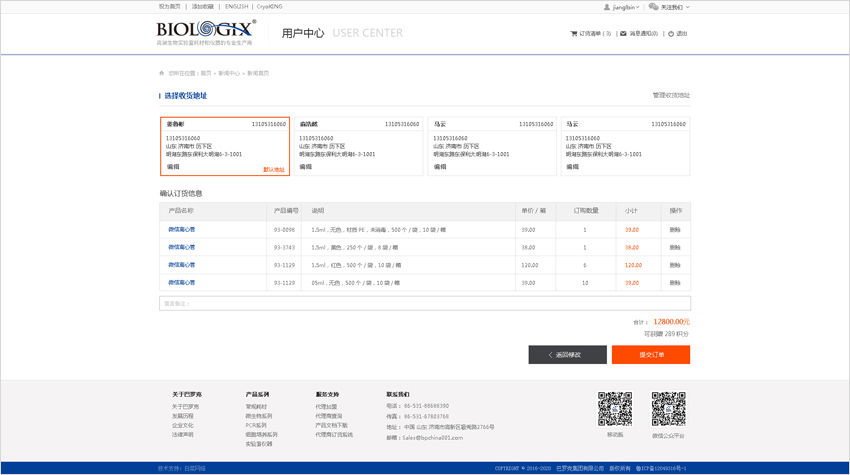Screen dimensions: 850x475
Task: Click the user avatar icon beside jiangibin
Action: pyautogui.click(x=607, y=7)
